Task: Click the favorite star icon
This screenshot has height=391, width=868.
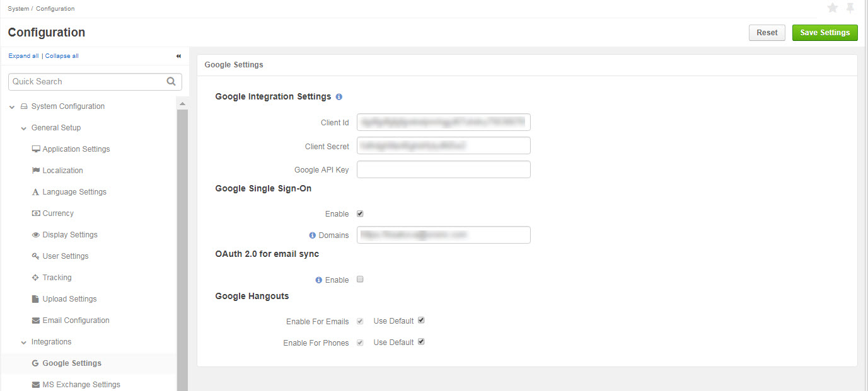Action: click(832, 8)
